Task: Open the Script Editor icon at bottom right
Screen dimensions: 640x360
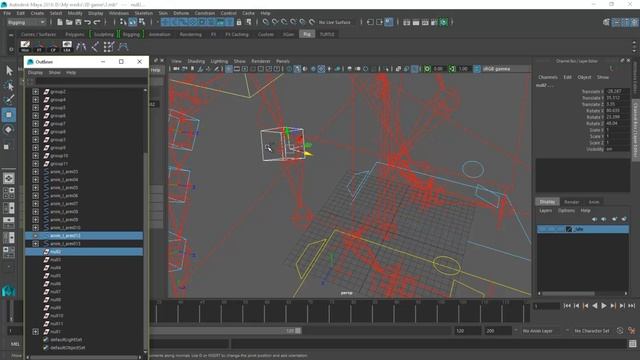Action: [632, 344]
